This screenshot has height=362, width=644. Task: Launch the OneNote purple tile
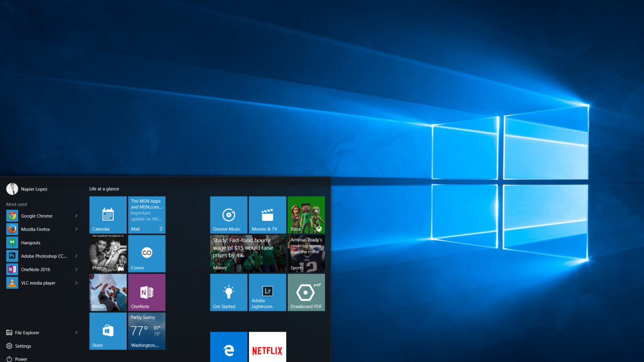(146, 292)
